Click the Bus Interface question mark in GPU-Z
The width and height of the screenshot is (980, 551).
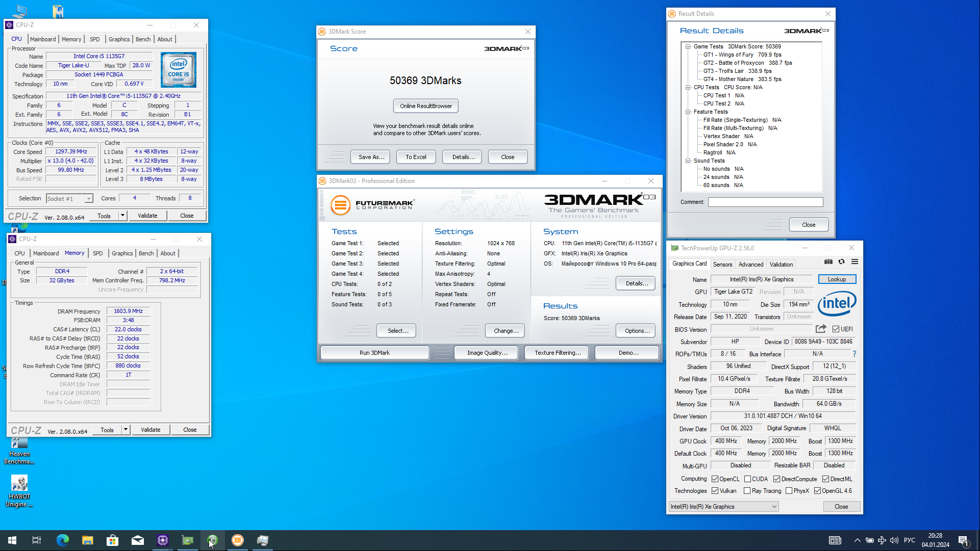[855, 354]
